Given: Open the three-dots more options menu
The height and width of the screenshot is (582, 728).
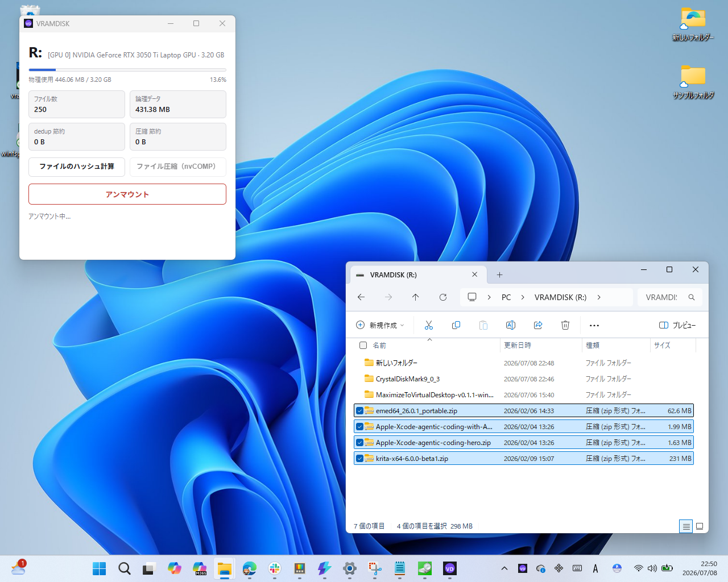Looking at the screenshot, I should point(594,326).
